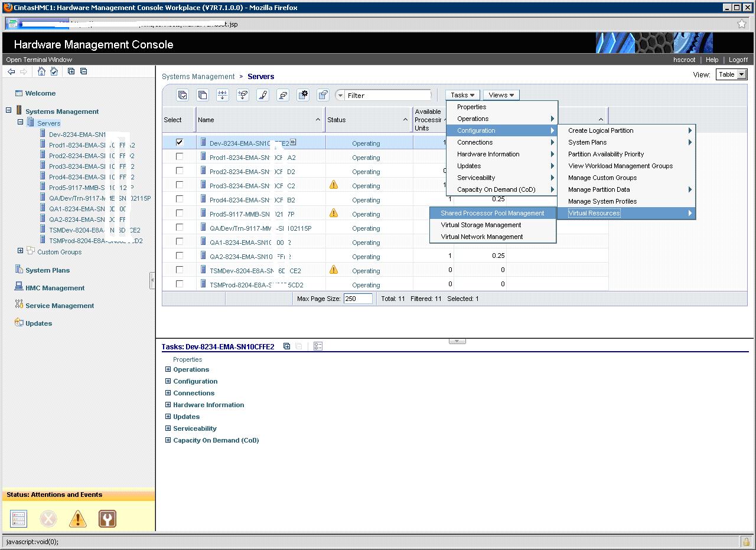Choose Properties in the Tasks dropdown menu

point(501,107)
